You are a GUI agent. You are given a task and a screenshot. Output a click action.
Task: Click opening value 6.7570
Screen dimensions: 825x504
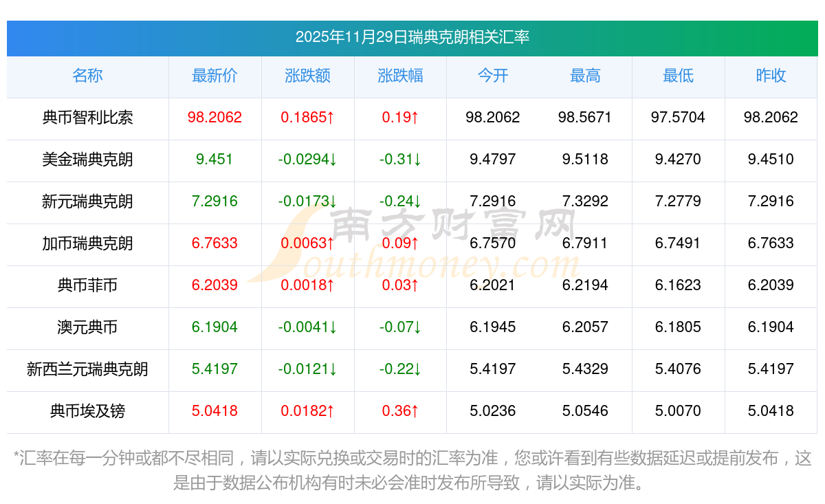tap(493, 243)
